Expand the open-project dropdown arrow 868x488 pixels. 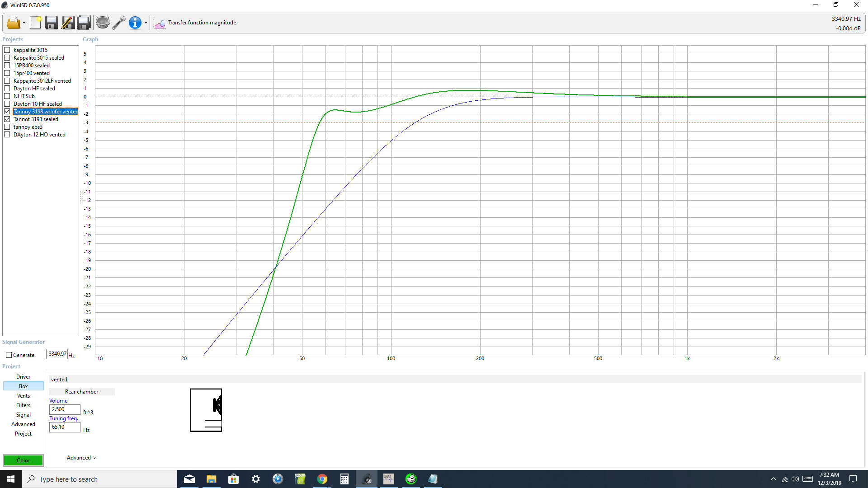(x=24, y=23)
